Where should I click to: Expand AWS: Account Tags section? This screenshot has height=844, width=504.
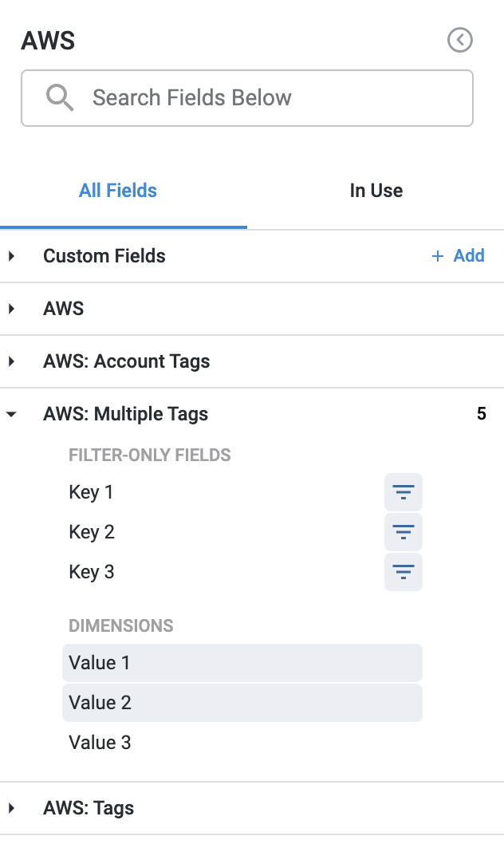click(12, 361)
